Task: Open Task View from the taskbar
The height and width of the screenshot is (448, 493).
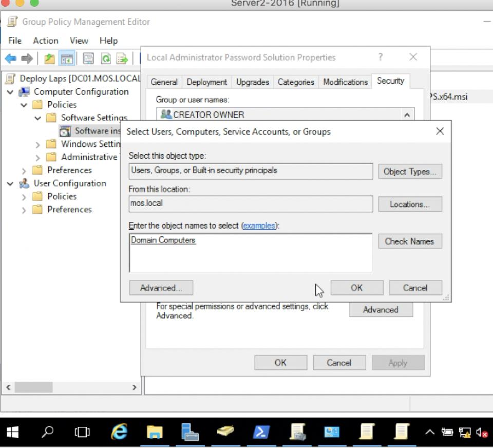Action: click(x=82, y=432)
